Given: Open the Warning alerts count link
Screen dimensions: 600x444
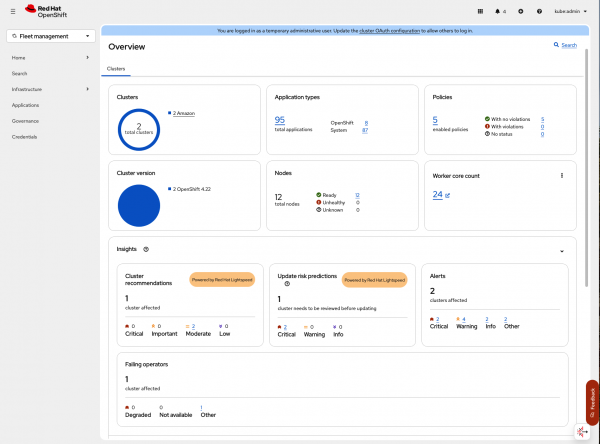Looking at the screenshot, I should tap(464, 319).
